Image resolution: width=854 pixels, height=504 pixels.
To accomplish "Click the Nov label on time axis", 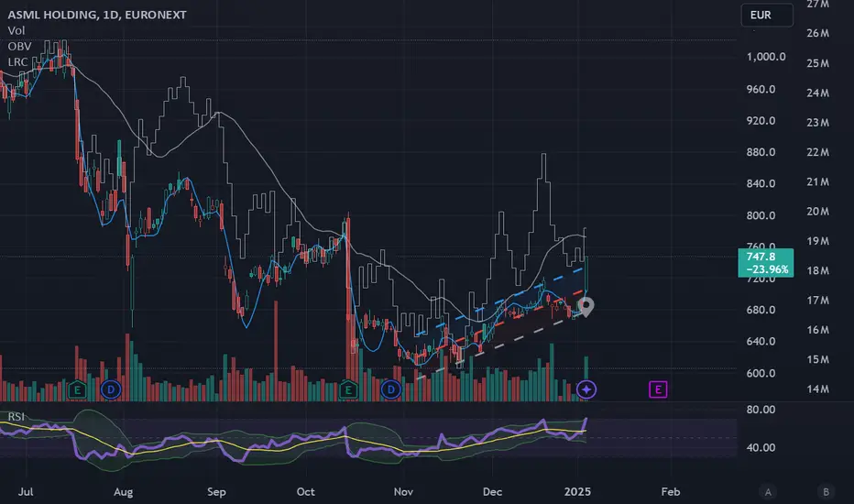I will pos(403,491).
